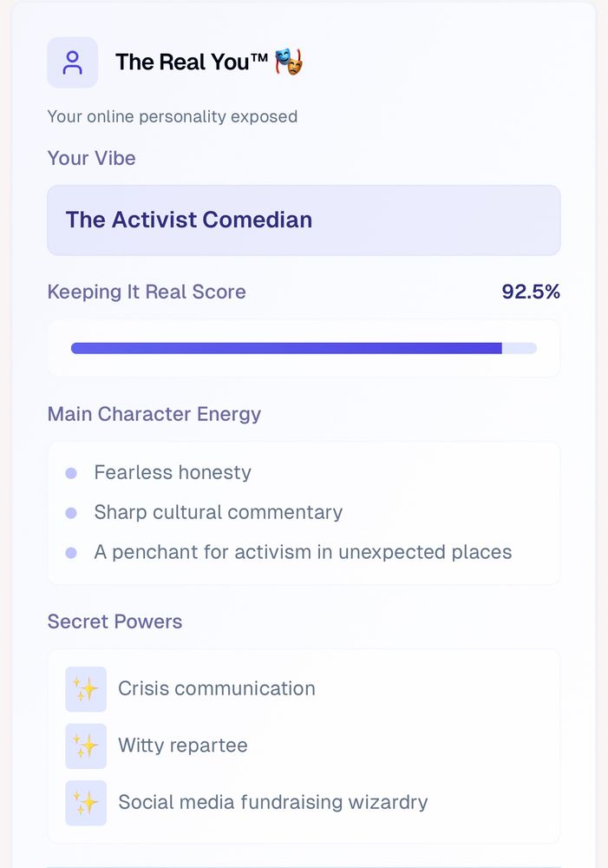The image size is (608, 868).
Task: Click the theater masks emoji icon
Action: [x=289, y=62]
